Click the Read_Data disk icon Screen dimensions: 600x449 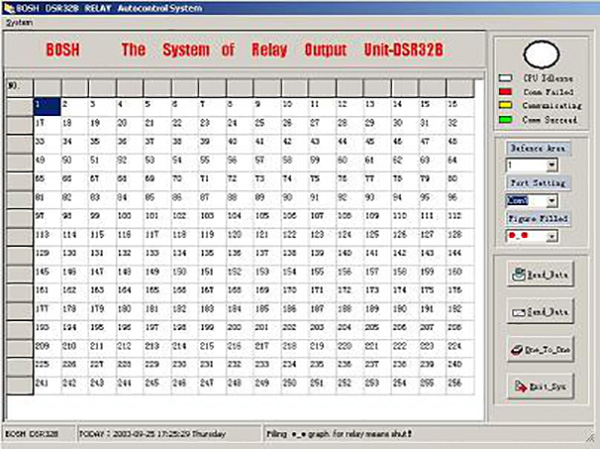tap(518, 274)
